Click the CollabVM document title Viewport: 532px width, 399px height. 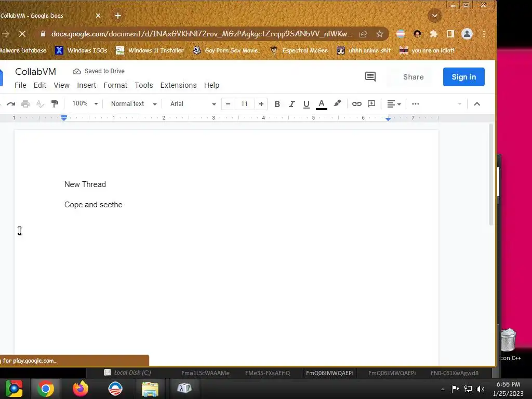(x=36, y=72)
